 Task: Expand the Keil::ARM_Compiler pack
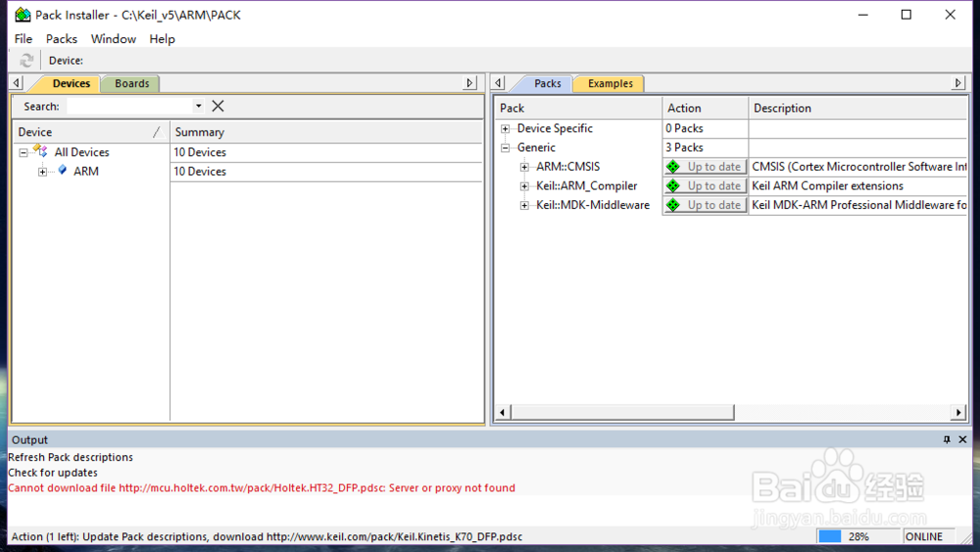click(x=524, y=186)
